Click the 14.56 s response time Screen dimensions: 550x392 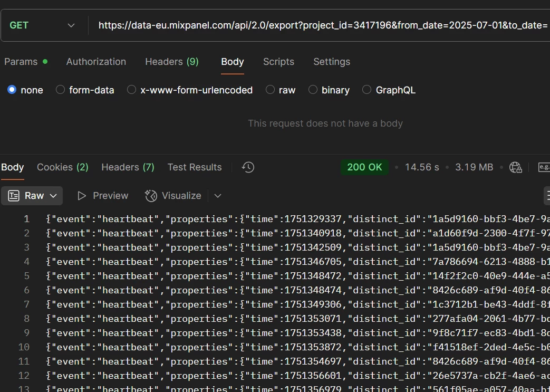coord(422,167)
